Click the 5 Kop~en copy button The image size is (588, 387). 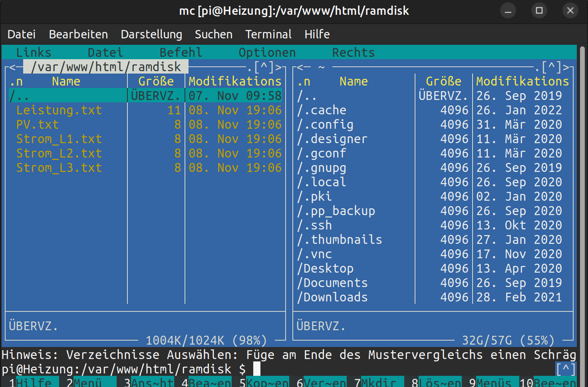(264, 382)
